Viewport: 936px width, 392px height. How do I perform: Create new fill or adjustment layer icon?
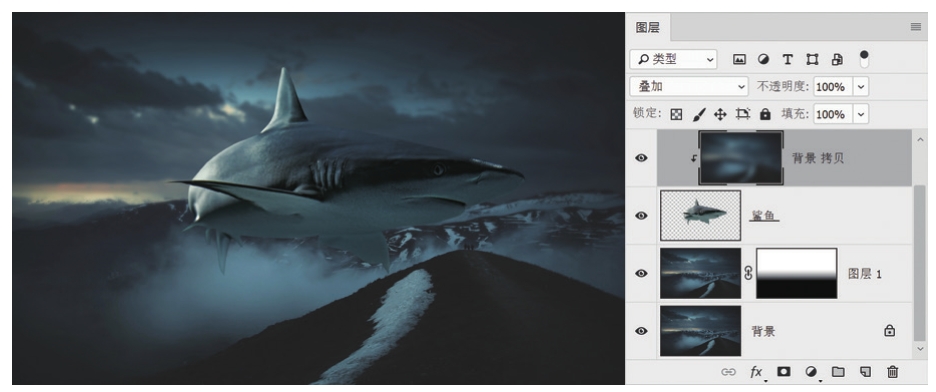point(811,372)
